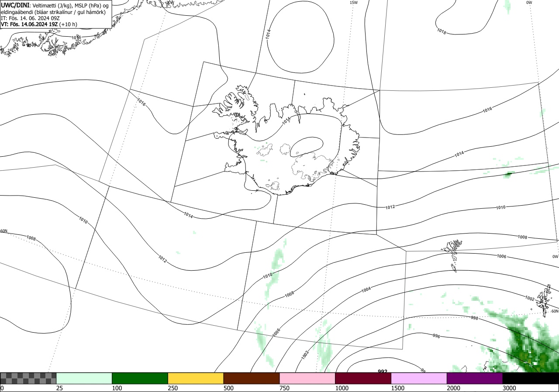
Task: Click the legend value label "1500"
Action: pyautogui.click(x=397, y=388)
